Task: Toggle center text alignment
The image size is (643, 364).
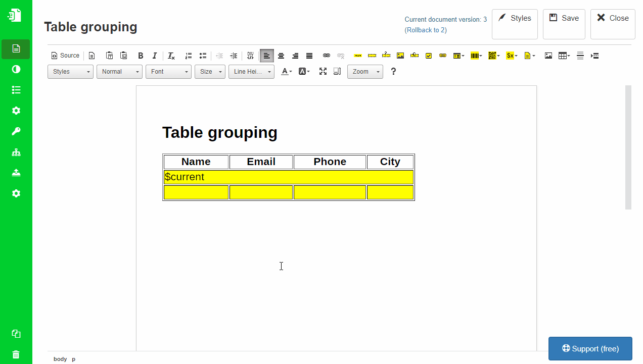Action: [x=281, y=56]
